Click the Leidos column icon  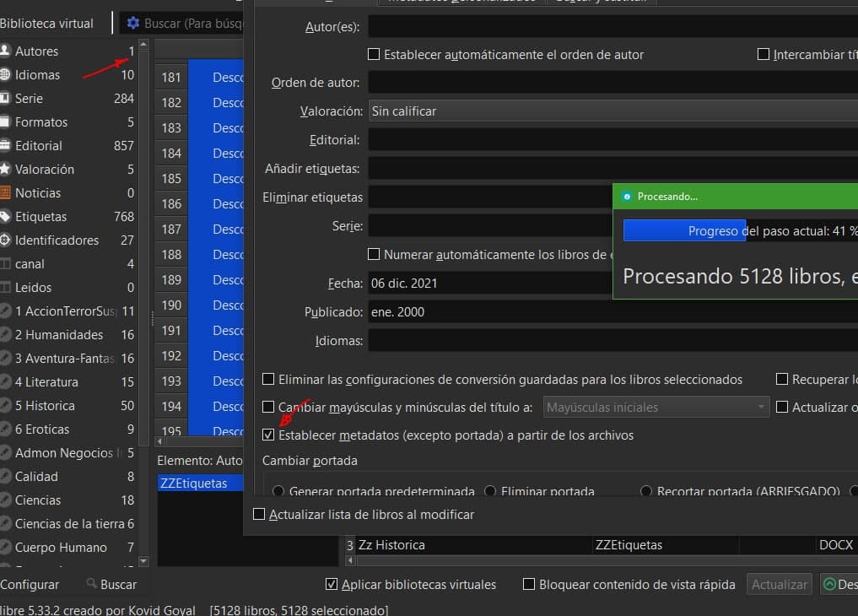pyautogui.click(x=5, y=287)
